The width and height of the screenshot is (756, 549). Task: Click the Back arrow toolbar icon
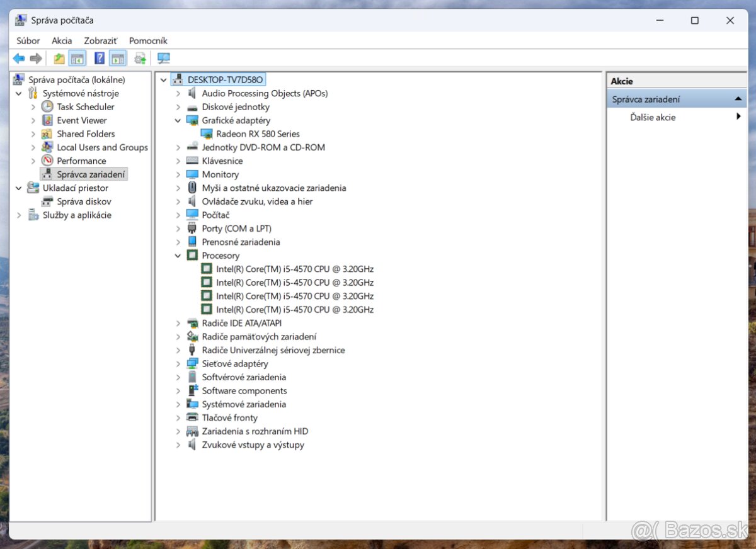19,59
